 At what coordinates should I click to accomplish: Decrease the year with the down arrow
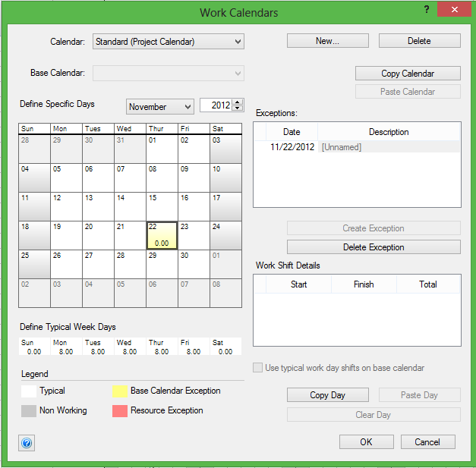[238, 109]
